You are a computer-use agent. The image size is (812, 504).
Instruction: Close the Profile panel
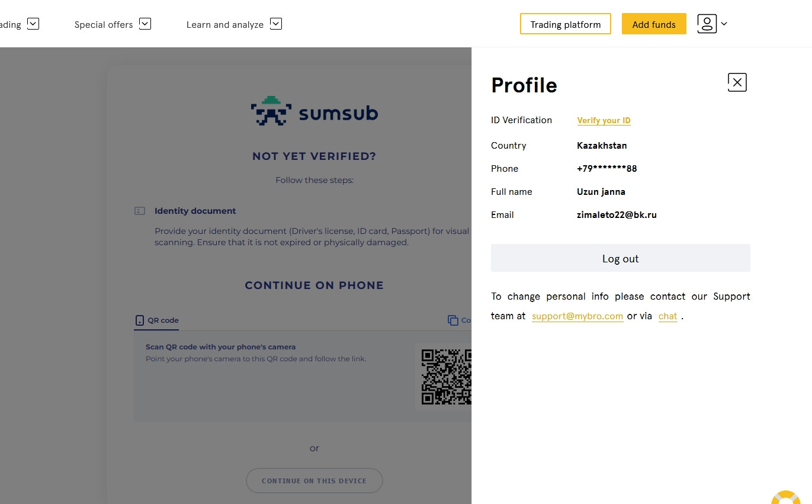pos(737,82)
